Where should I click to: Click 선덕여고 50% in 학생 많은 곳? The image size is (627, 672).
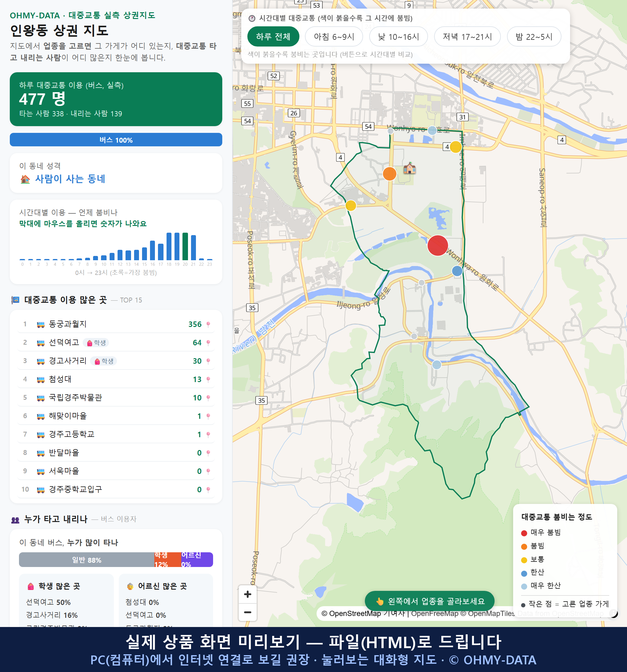coord(48,603)
